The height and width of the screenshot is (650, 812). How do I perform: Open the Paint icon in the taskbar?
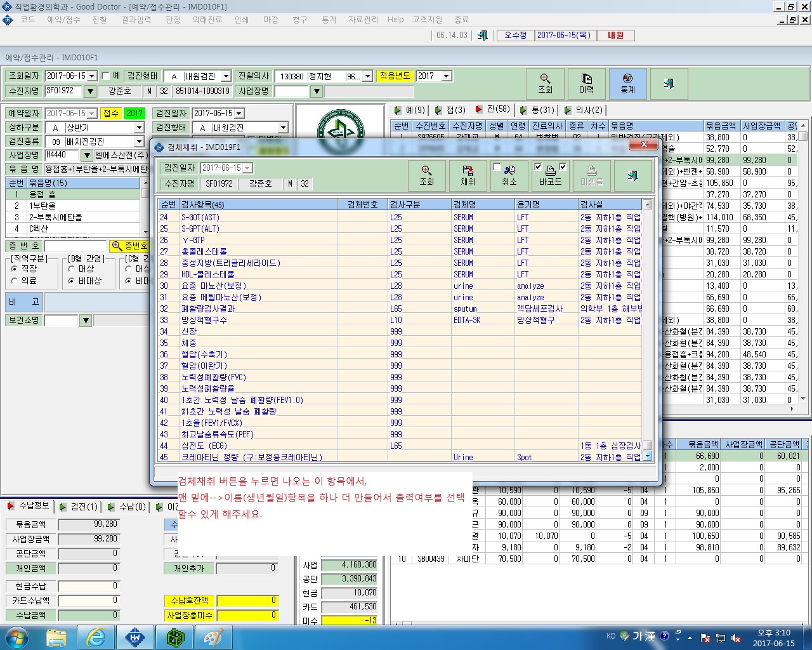click(x=213, y=637)
